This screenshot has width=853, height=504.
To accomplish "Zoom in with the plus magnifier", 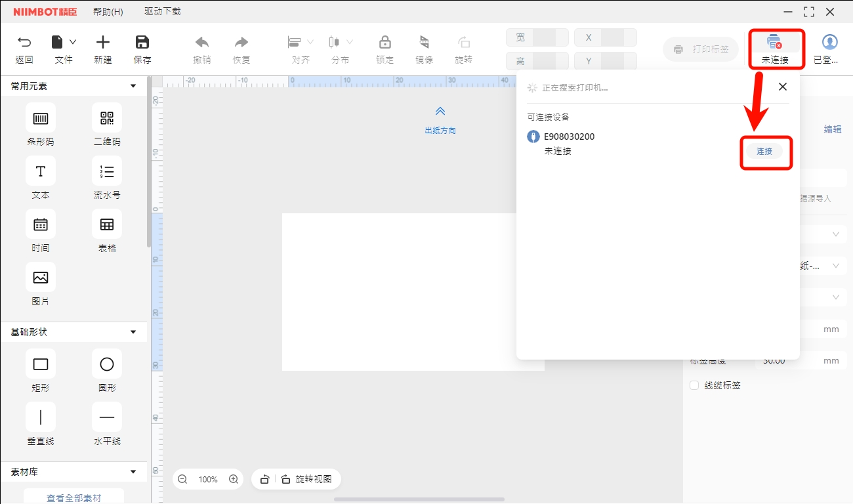I will coord(234,479).
